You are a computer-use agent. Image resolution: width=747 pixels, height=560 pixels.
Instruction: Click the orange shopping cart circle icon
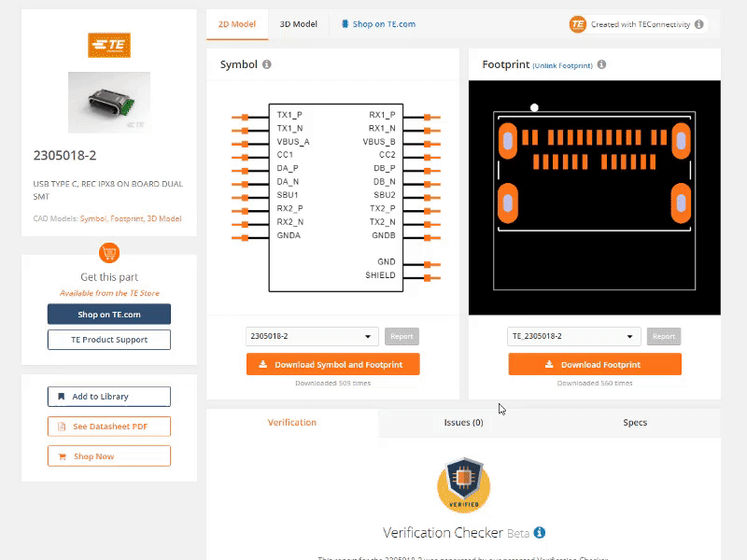109,253
